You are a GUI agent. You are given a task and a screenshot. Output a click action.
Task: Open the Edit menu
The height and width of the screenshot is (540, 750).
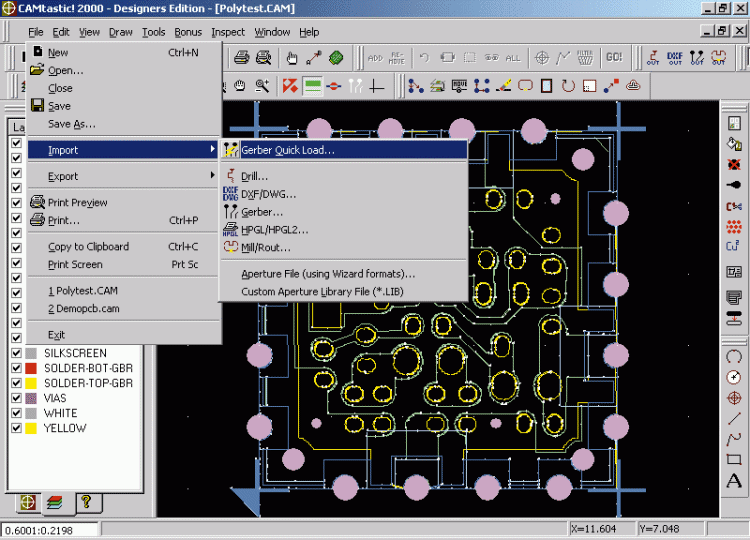(x=61, y=32)
